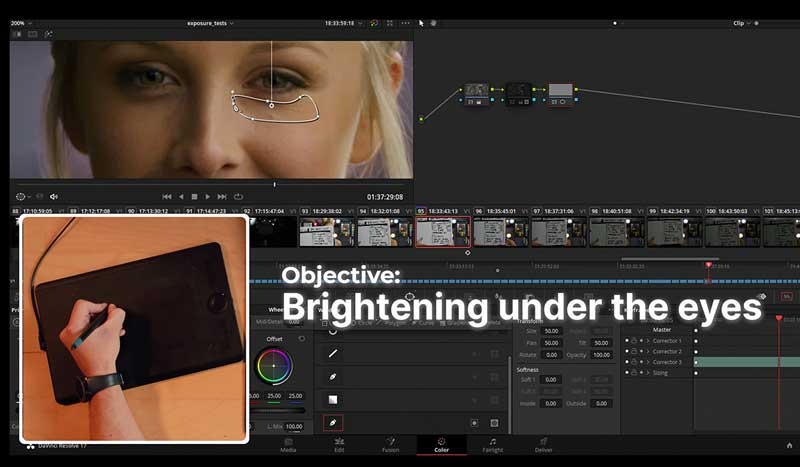Viewport: 800px width, 467px height.
Task: Jump to the first frame
Action: pyautogui.click(x=167, y=196)
